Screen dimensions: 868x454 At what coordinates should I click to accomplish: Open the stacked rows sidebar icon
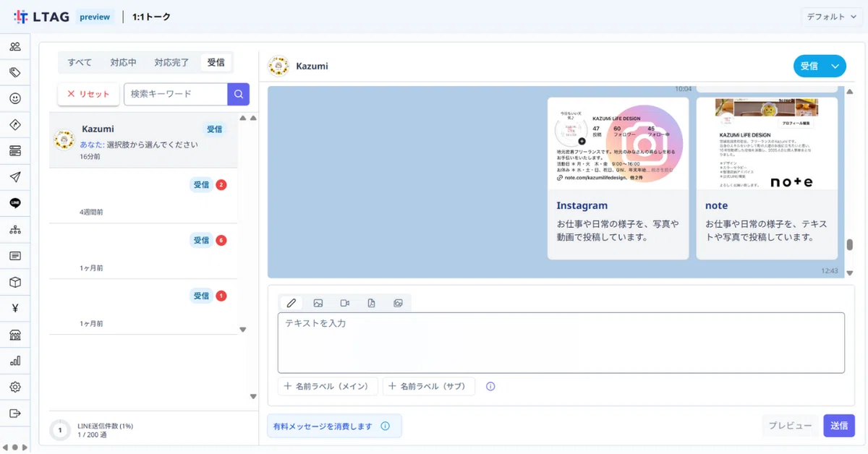click(x=15, y=151)
